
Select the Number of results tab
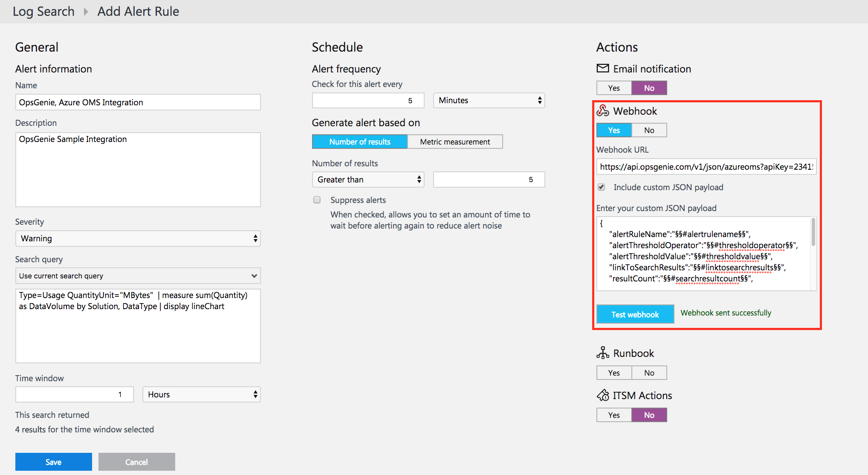(x=359, y=142)
